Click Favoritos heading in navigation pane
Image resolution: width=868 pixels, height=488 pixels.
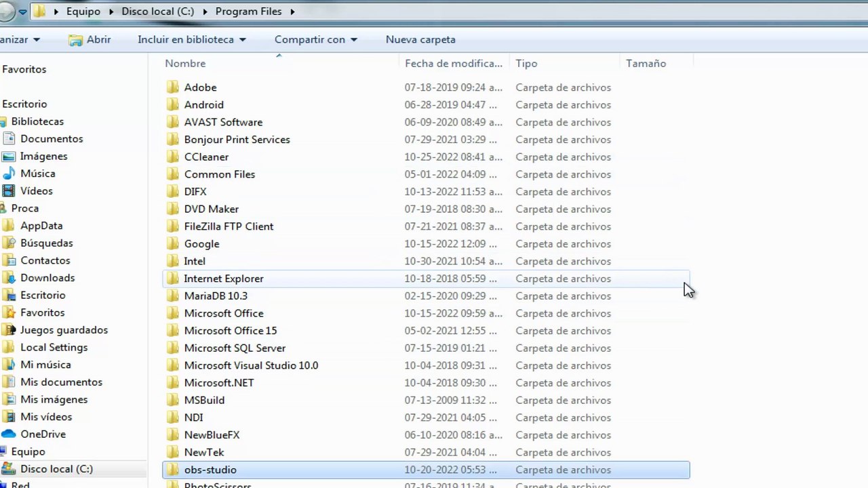coord(24,69)
